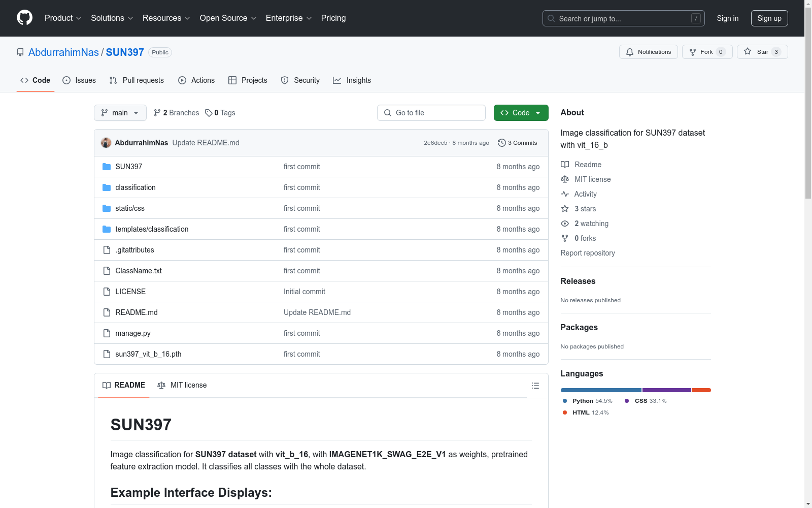
Task: Open the Insights tab
Action: pyautogui.click(x=352, y=80)
